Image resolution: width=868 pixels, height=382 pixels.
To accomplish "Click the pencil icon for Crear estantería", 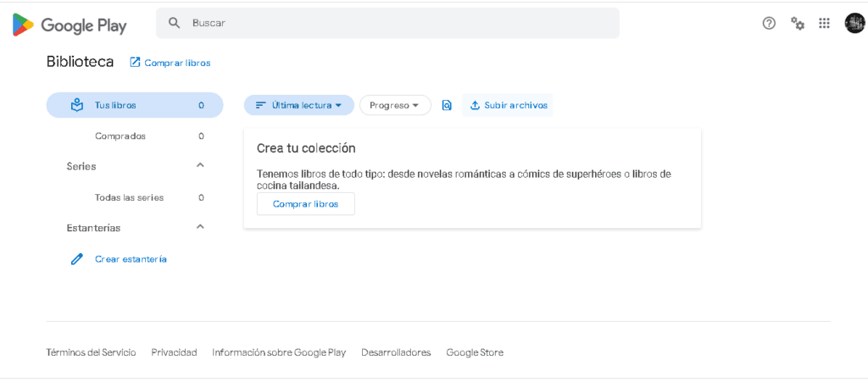I will point(77,258).
